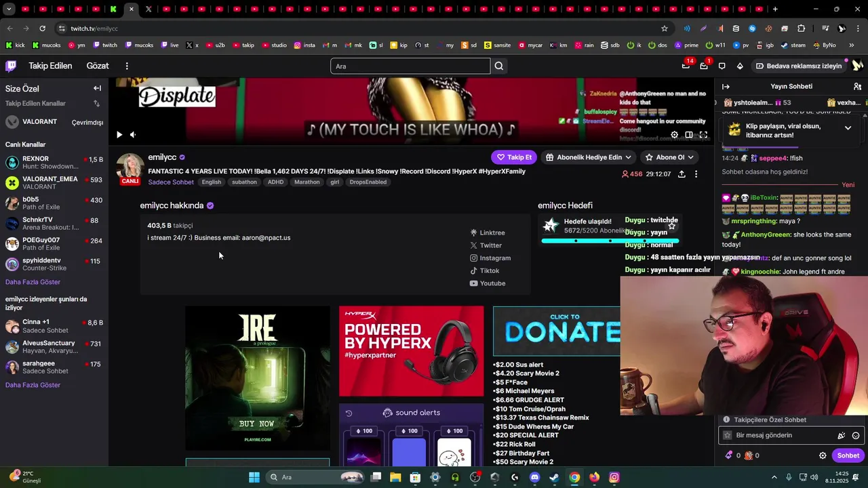This screenshot has width=868, height=488.
Task: Select the subathon stream tag
Action: [x=244, y=182]
